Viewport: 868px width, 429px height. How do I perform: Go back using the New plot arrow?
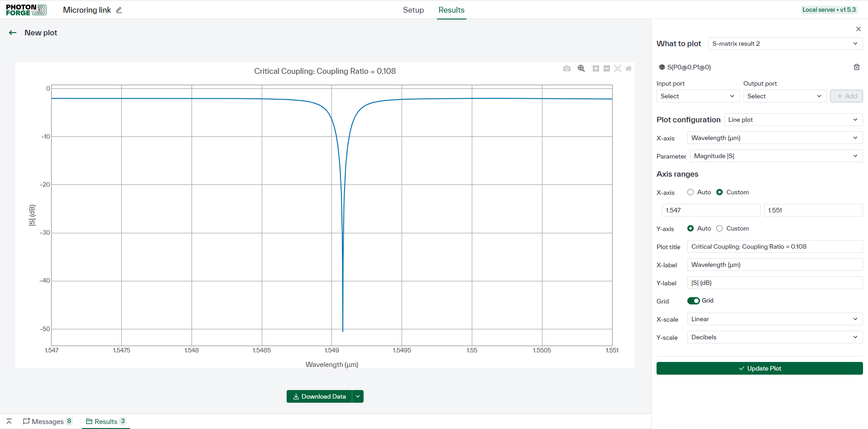pyautogui.click(x=13, y=33)
